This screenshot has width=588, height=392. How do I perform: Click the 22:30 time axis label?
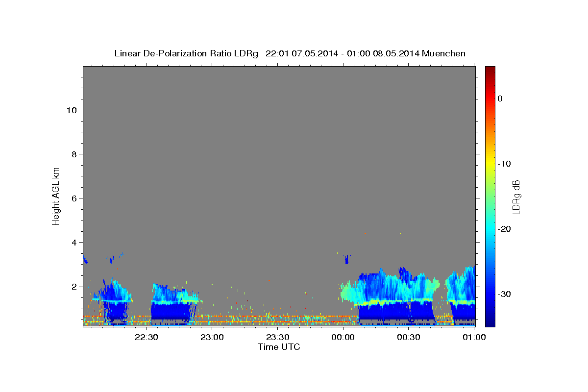(x=146, y=337)
